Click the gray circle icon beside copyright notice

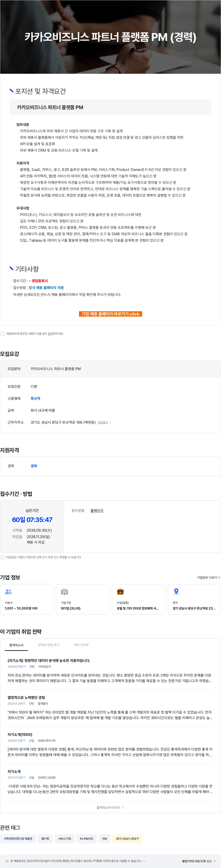click(7, 861)
